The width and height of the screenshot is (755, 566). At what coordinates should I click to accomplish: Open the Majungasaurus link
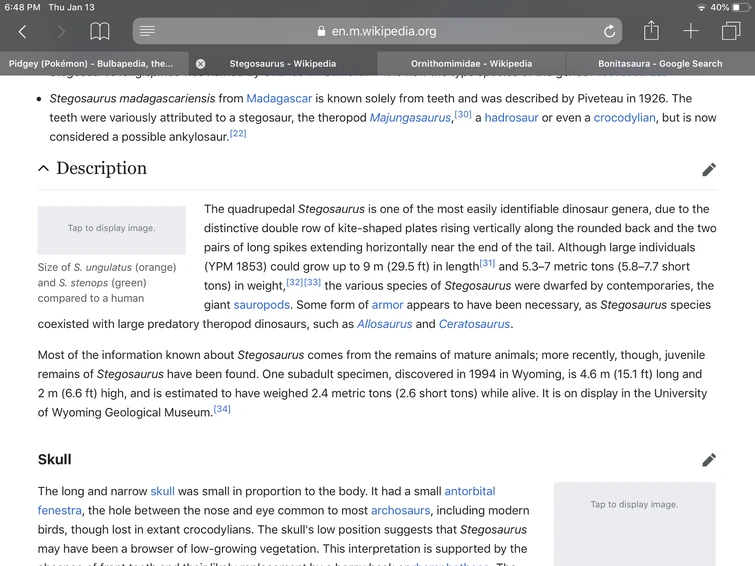(410, 118)
